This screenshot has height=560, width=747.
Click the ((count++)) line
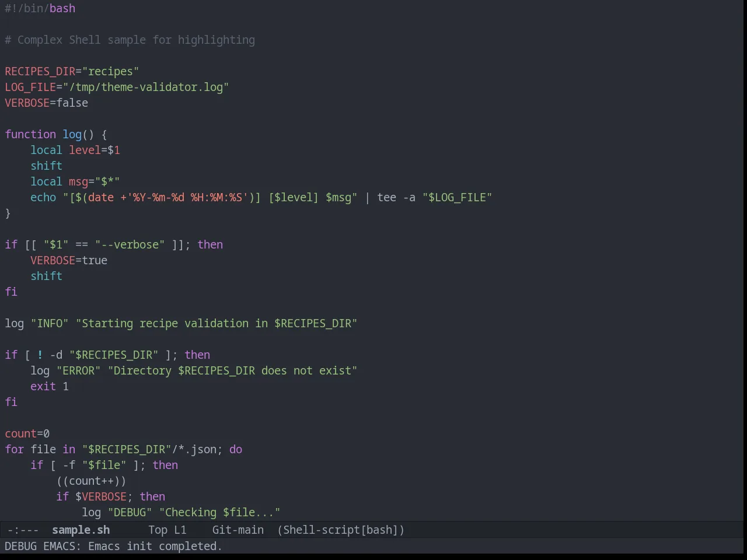[91, 481]
